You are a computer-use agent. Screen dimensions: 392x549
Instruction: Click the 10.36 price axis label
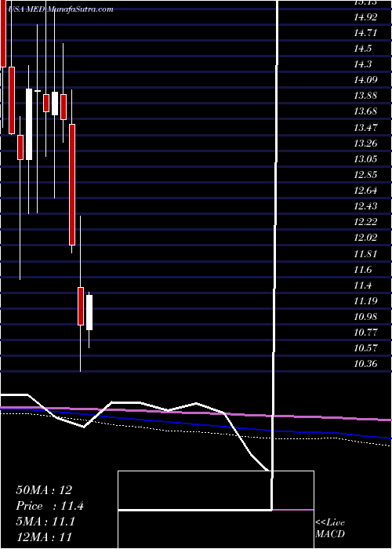(366, 364)
